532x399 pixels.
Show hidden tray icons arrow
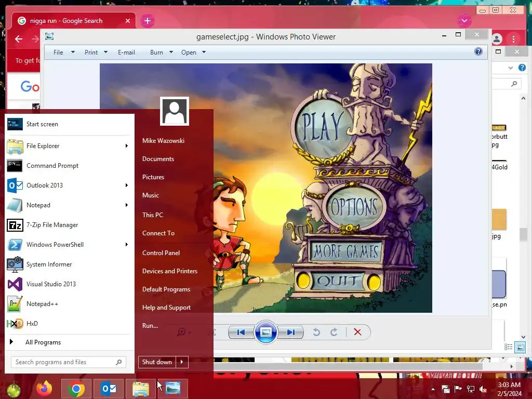coord(433,389)
